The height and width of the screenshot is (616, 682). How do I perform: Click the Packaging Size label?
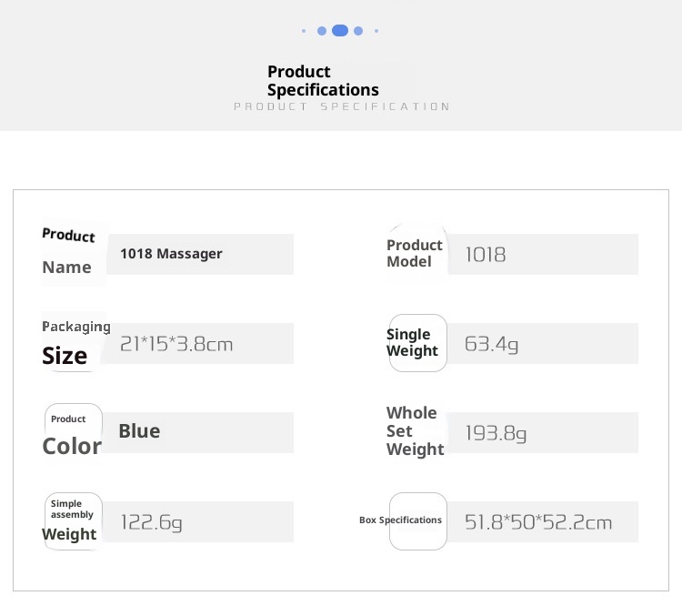(73, 343)
